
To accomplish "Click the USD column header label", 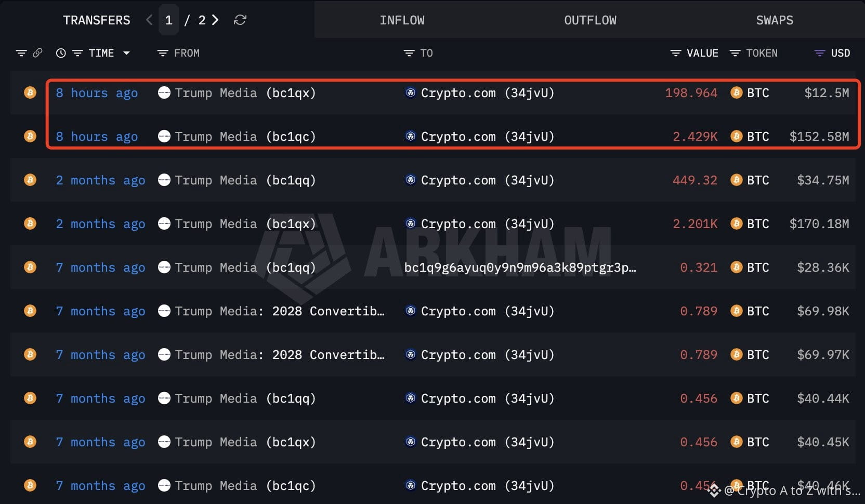I will click(x=841, y=53).
